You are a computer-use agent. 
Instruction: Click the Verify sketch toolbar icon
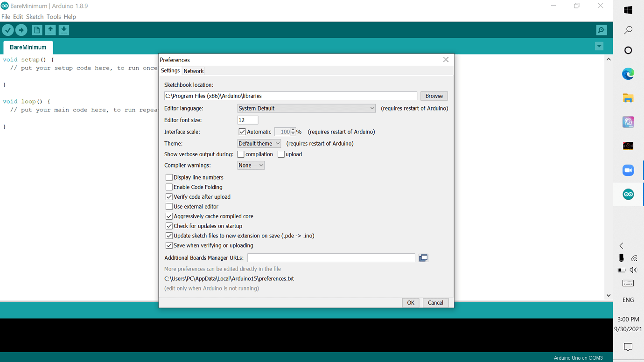click(8, 29)
